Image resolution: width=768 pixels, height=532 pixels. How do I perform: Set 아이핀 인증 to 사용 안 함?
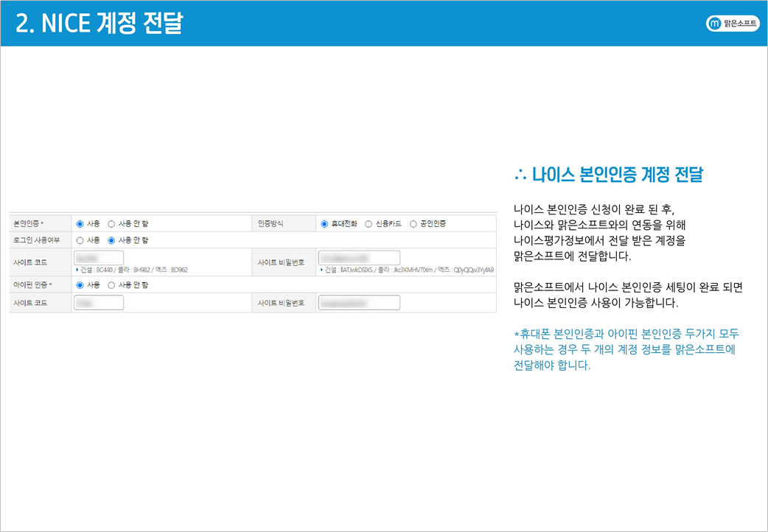pos(112,285)
